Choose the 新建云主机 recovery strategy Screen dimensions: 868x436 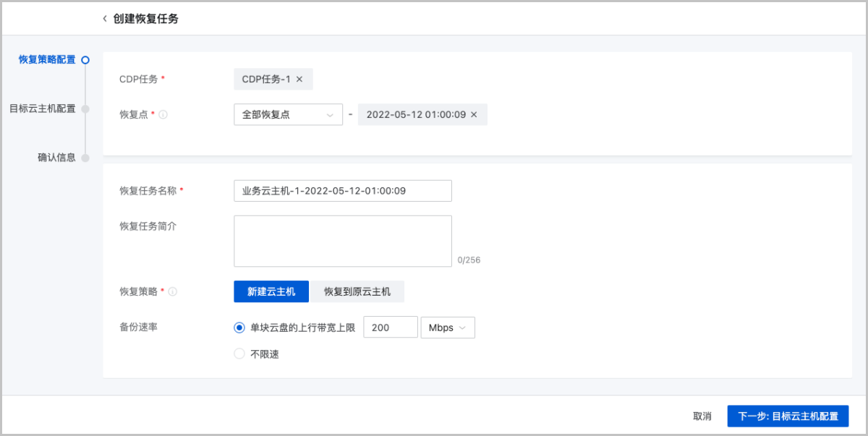[271, 291]
